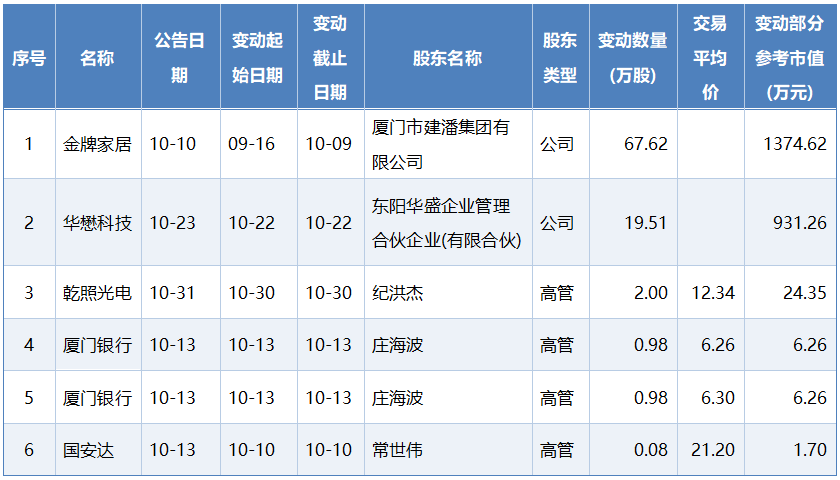Select the 公告日期 column header

click(x=181, y=58)
